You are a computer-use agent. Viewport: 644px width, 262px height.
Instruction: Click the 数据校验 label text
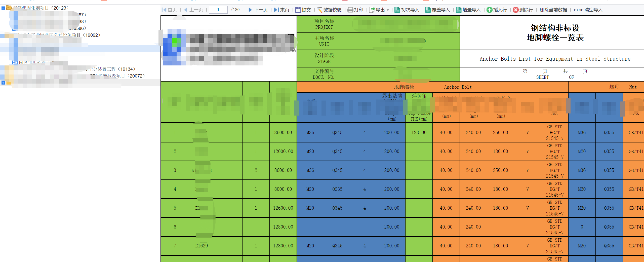click(332, 10)
